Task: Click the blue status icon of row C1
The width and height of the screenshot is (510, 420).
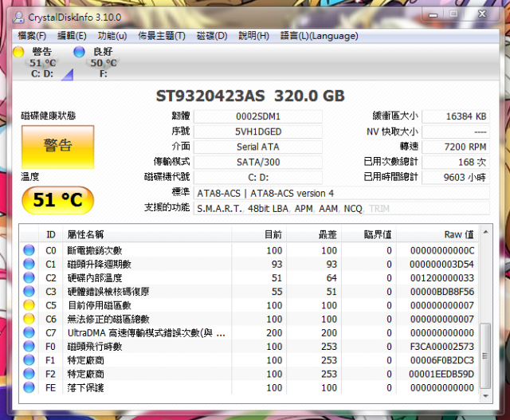Action: (29, 264)
